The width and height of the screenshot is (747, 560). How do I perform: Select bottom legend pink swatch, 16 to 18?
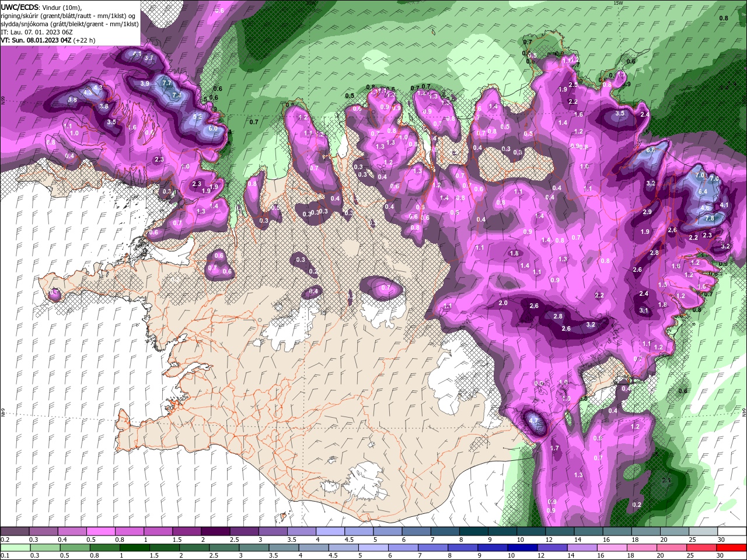tap(613, 547)
